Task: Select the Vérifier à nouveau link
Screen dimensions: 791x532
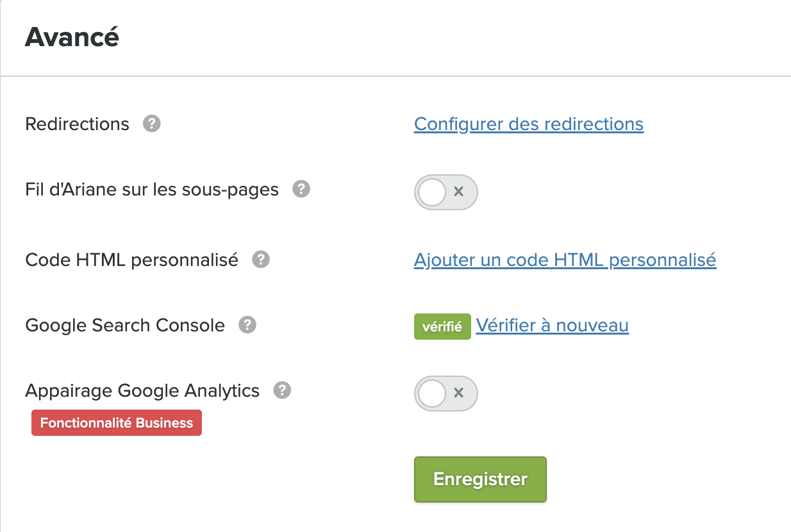Action: (553, 325)
